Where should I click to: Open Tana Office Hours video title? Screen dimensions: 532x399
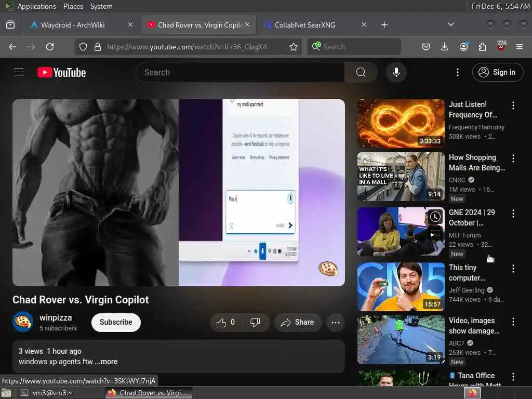point(475,380)
